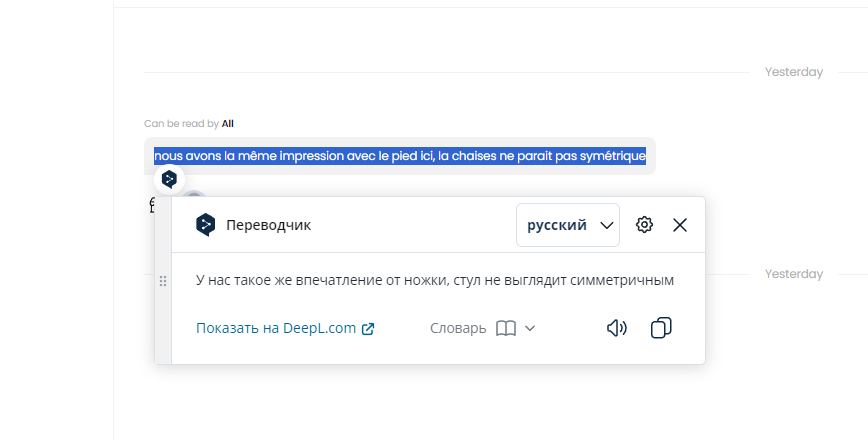Click the second Yesterday date separator
The height and width of the screenshot is (440, 868).
point(793,274)
